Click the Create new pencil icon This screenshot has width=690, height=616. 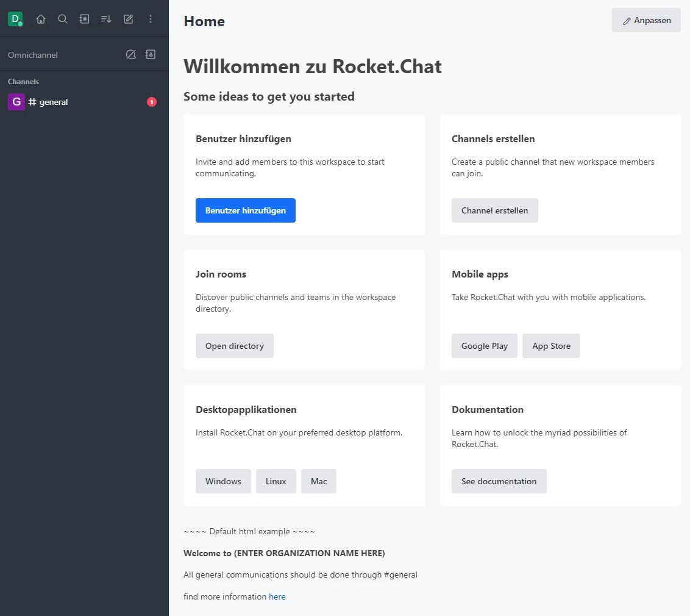point(129,19)
